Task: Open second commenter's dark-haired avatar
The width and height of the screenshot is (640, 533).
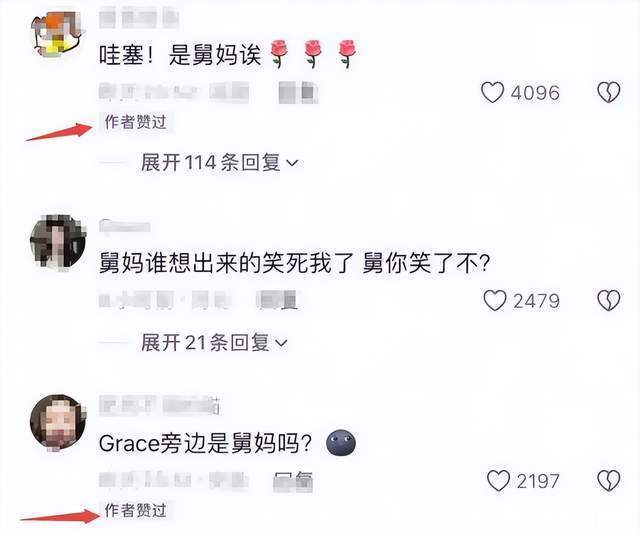Action: pos(58,242)
